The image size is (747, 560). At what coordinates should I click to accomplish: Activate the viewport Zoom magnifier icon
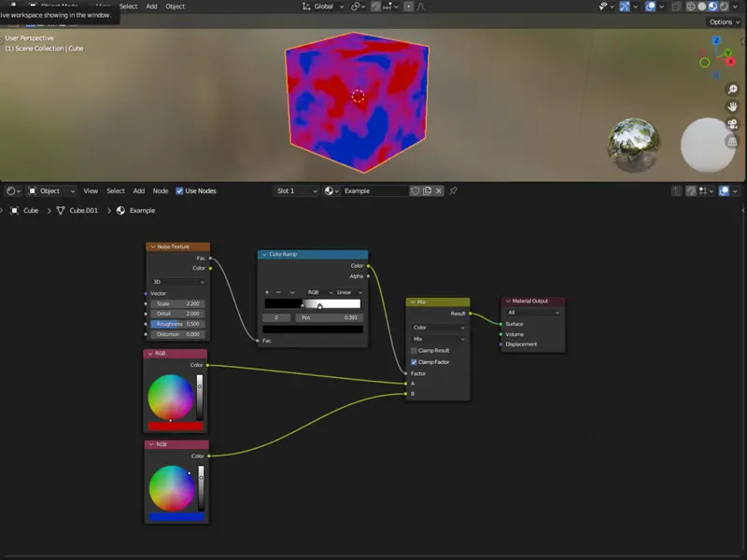[x=733, y=90]
